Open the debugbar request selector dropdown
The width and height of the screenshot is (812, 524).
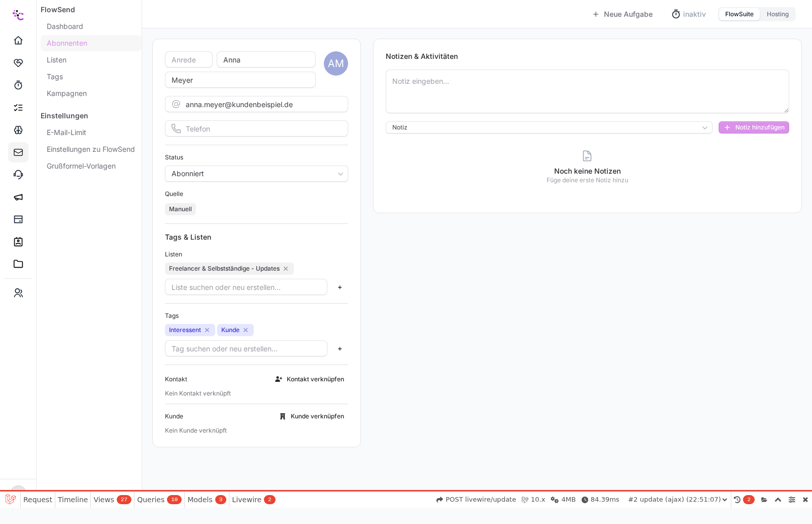pyautogui.click(x=678, y=500)
